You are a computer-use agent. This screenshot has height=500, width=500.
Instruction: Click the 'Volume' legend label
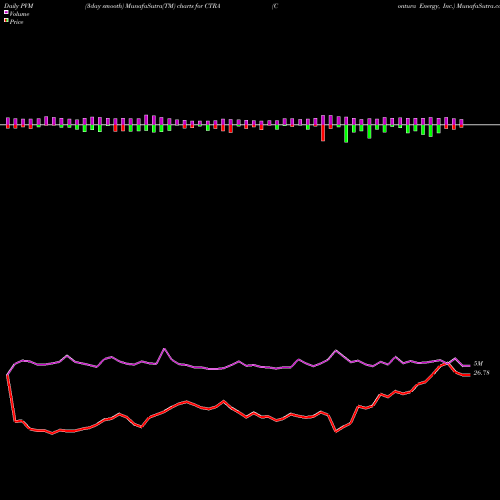click(x=19, y=14)
